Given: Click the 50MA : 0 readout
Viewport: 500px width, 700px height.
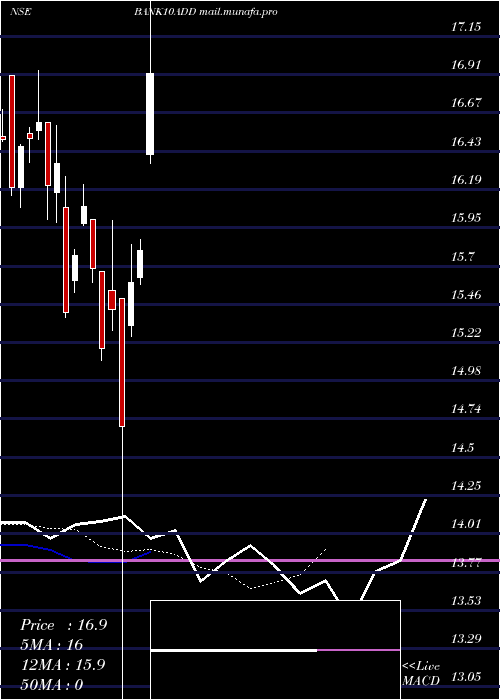Looking at the screenshot, I should click(52, 684).
